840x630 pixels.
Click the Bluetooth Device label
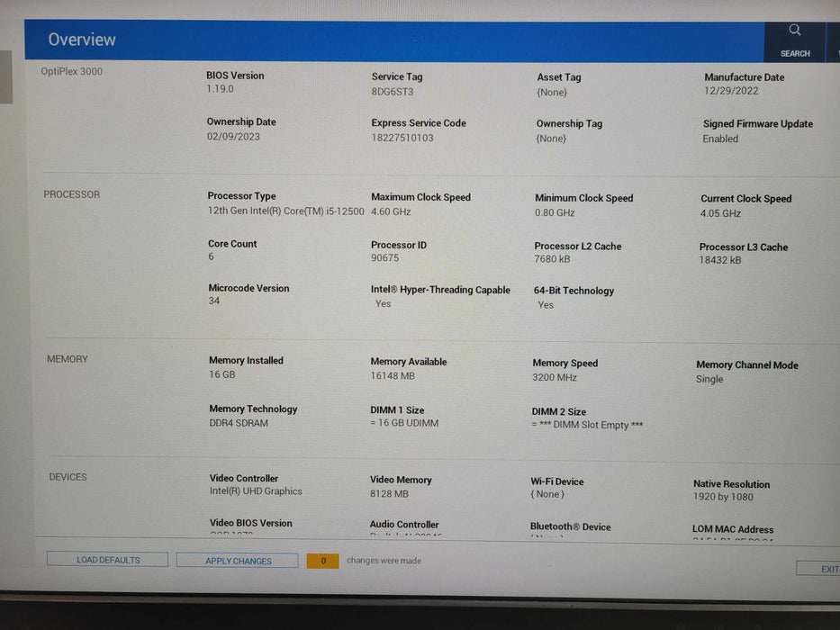(571, 526)
